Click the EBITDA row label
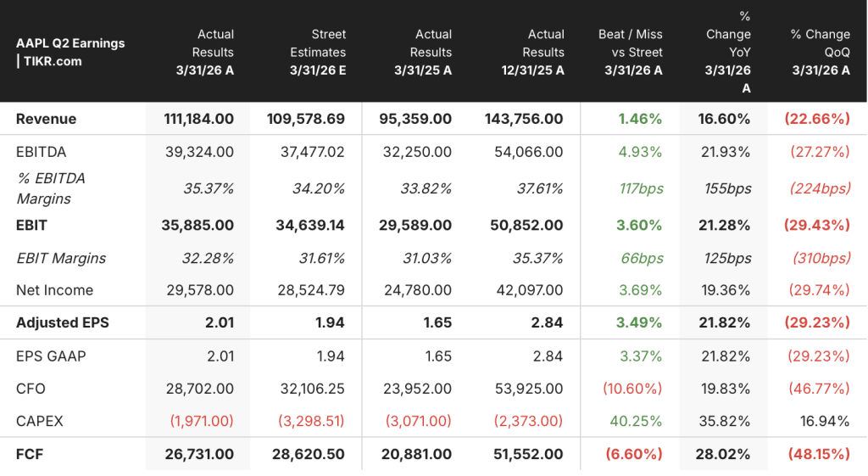 click(x=41, y=153)
